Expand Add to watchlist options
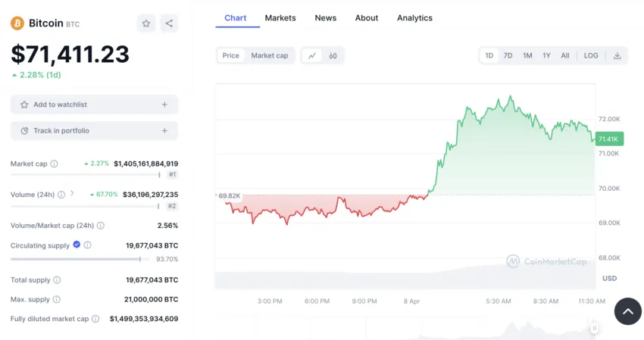The image size is (644, 340). (164, 104)
